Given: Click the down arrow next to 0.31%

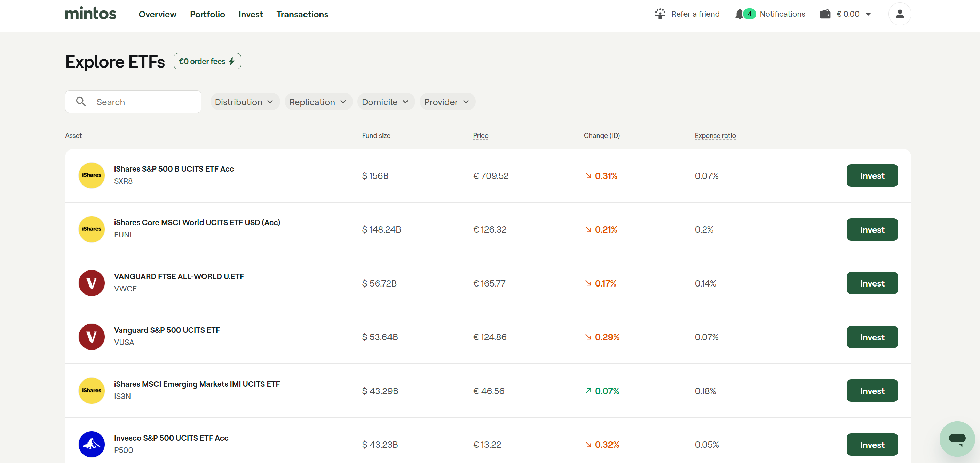Looking at the screenshot, I should click(588, 175).
